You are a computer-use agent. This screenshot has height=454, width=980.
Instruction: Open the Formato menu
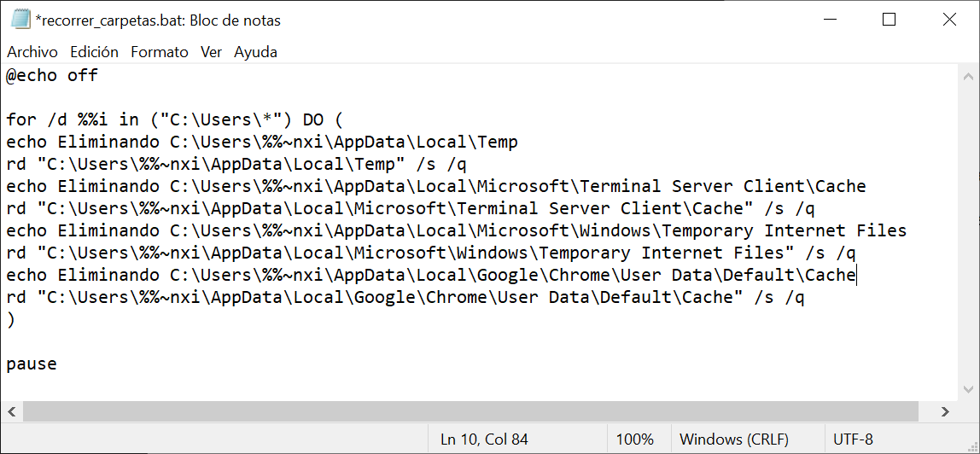(160, 52)
